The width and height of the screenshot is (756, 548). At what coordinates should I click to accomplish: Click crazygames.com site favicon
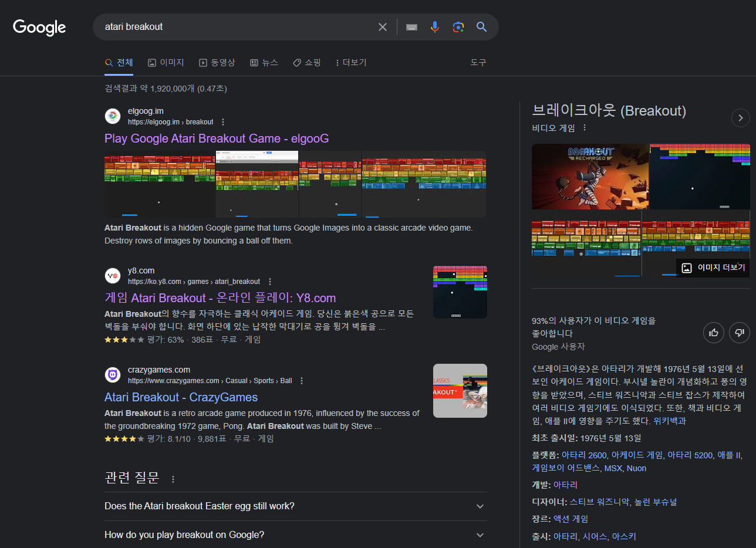click(x=113, y=375)
